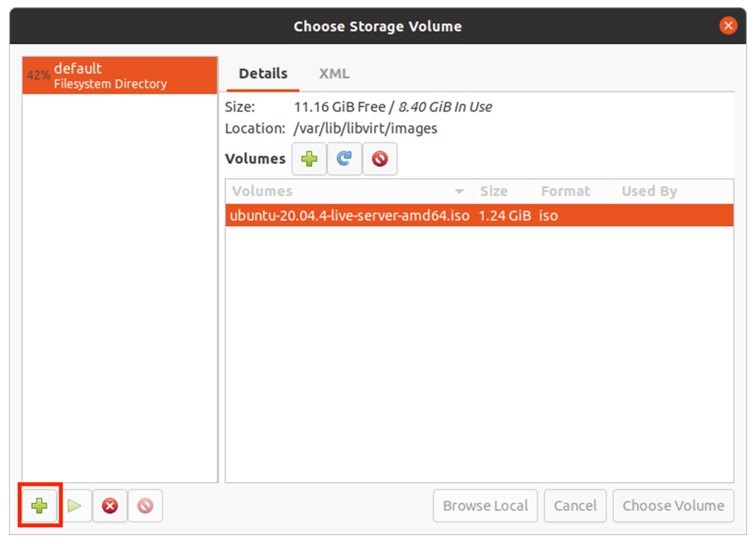This screenshot has height=544, width=756.
Task: Select the default Filesystem Directory pool
Action: click(x=120, y=76)
